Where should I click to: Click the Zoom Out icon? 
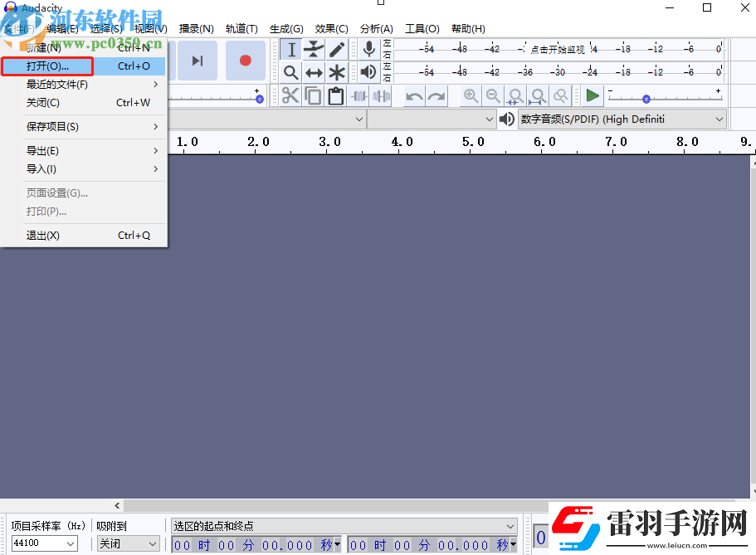(x=493, y=96)
